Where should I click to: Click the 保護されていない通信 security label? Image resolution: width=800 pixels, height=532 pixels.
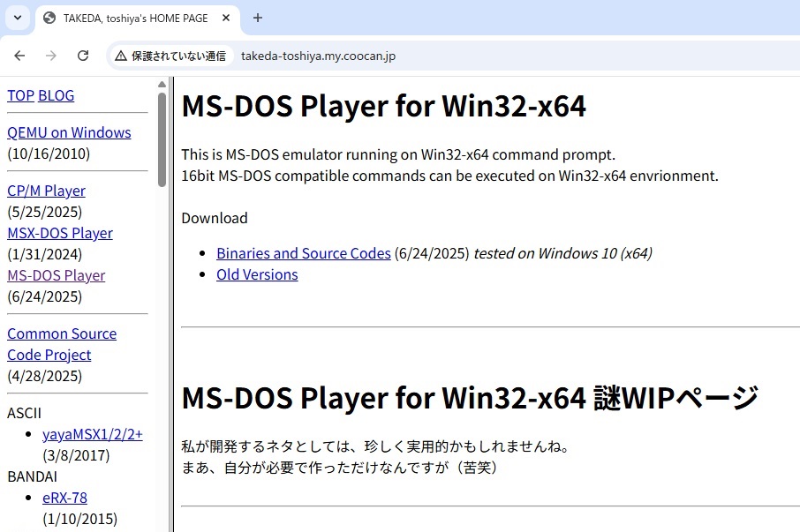[178, 56]
